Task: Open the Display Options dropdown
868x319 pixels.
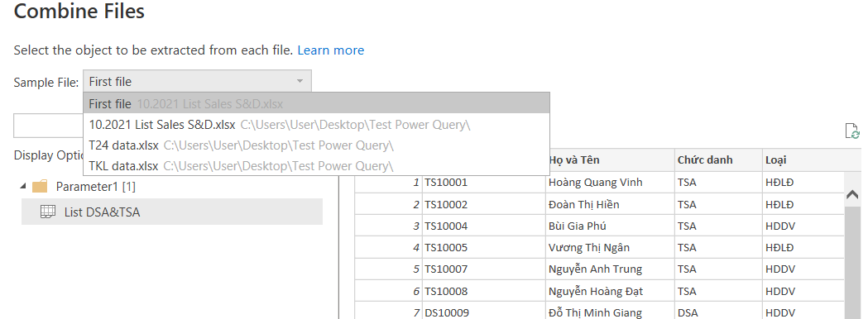Action: (48, 156)
